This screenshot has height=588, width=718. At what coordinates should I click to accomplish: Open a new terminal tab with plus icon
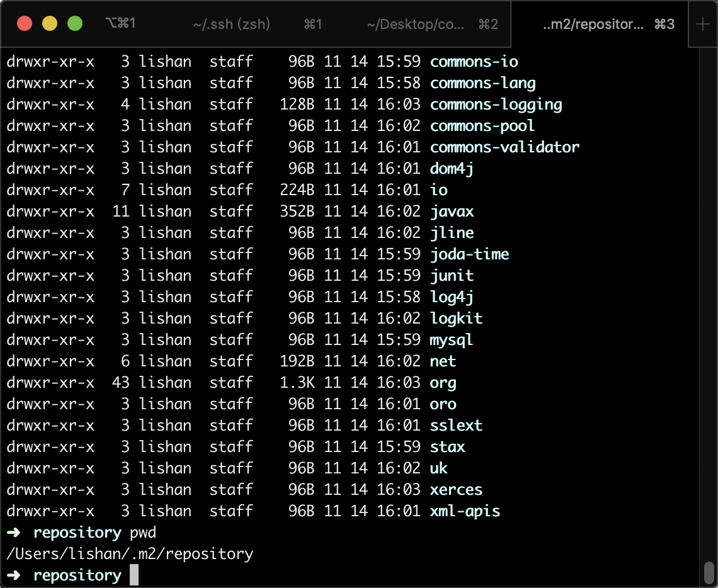[x=702, y=24]
